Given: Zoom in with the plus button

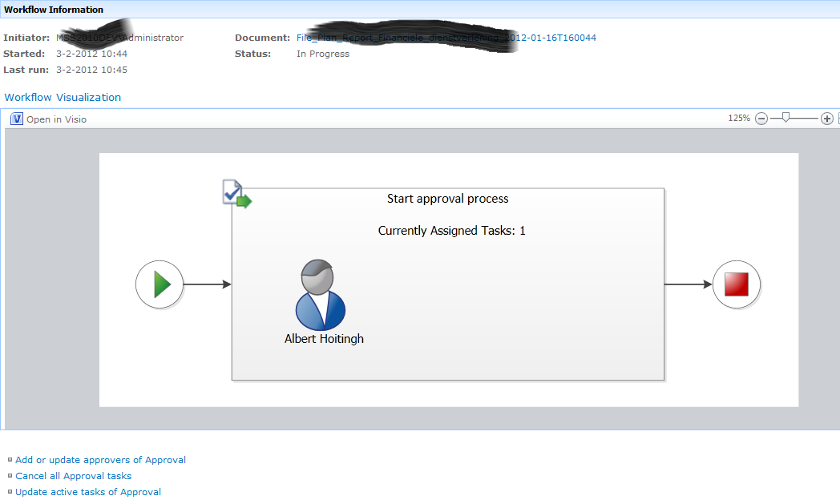Looking at the screenshot, I should [x=826, y=119].
